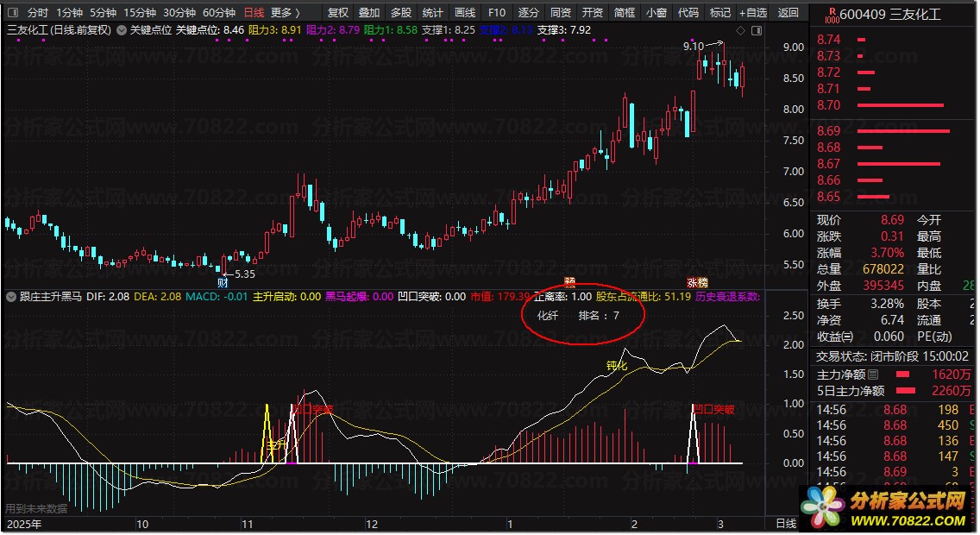Click the 总量 value 678022
The width and height of the screenshot is (980, 535).
(x=883, y=269)
